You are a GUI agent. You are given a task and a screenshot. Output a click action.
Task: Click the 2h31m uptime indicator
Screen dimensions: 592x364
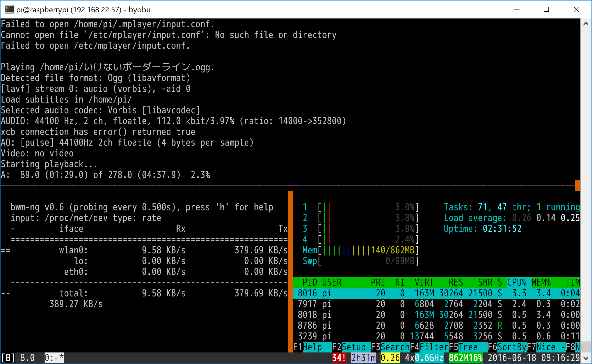pyautogui.click(x=363, y=357)
